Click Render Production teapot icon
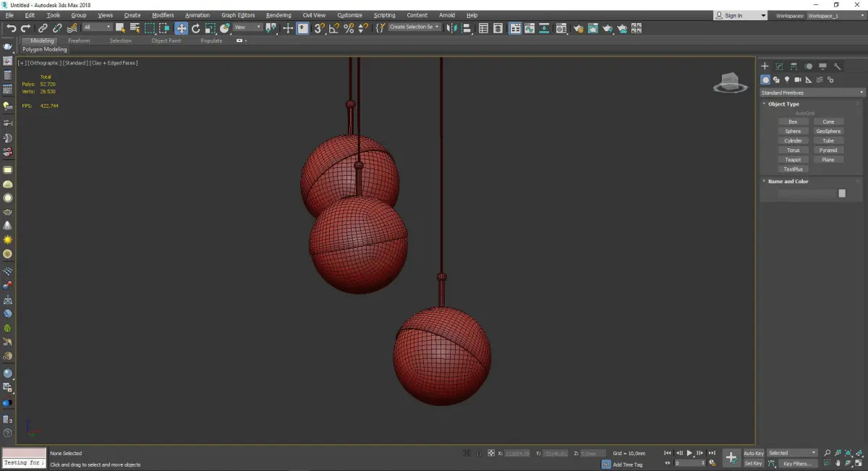 click(608, 28)
